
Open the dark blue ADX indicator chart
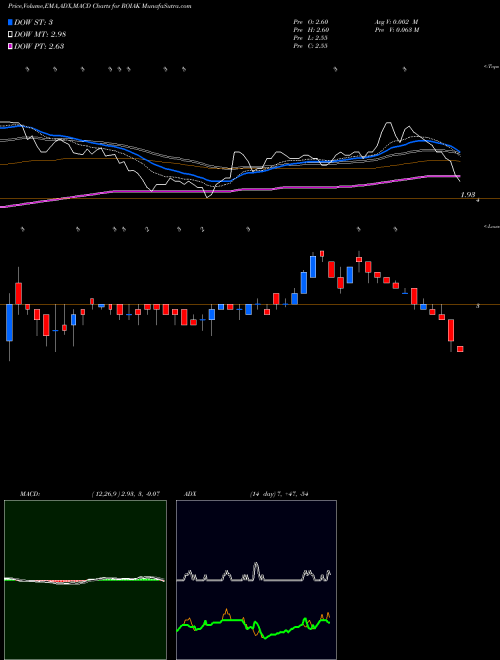pos(256,580)
